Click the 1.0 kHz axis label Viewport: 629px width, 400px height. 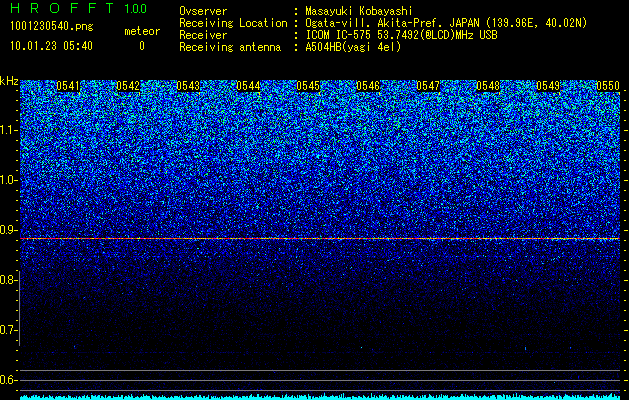[x=8, y=180]
